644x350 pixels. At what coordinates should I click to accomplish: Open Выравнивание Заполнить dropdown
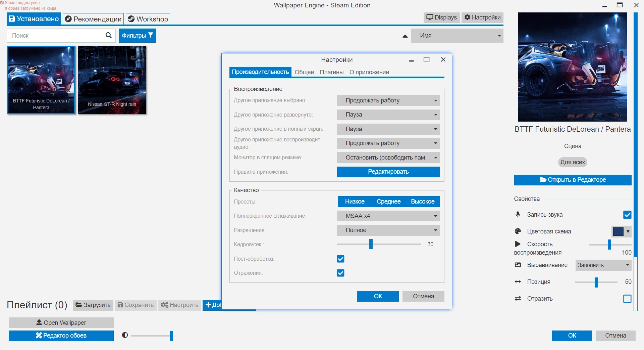pos(603,265)
